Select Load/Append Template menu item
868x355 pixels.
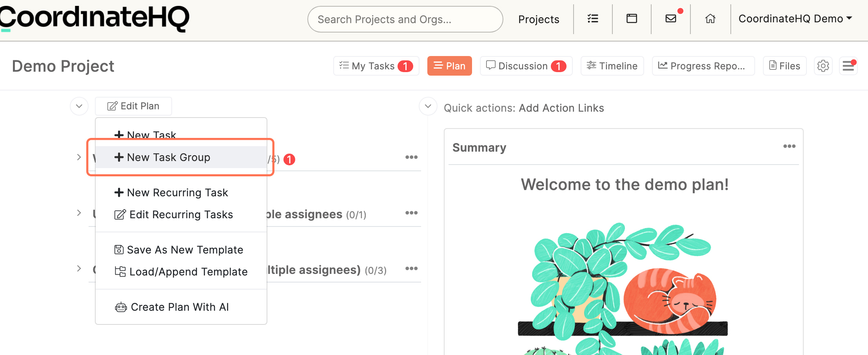point(181,272)
